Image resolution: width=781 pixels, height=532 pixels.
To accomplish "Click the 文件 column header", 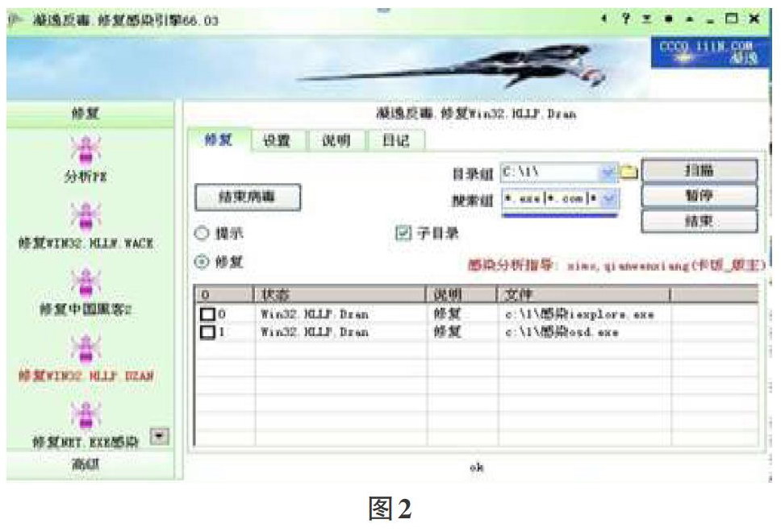I will tap(584, 295).
